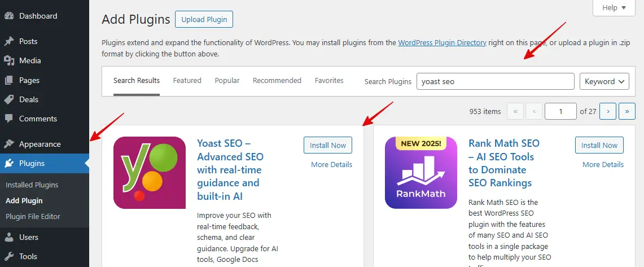Open the Posts menu

click(28, 41)
